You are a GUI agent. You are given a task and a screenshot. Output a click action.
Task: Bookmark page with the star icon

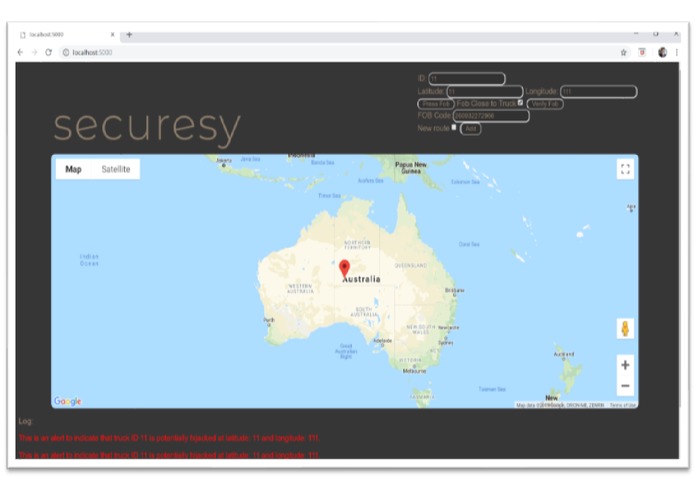pyautogui.click(x=624, y=53)
